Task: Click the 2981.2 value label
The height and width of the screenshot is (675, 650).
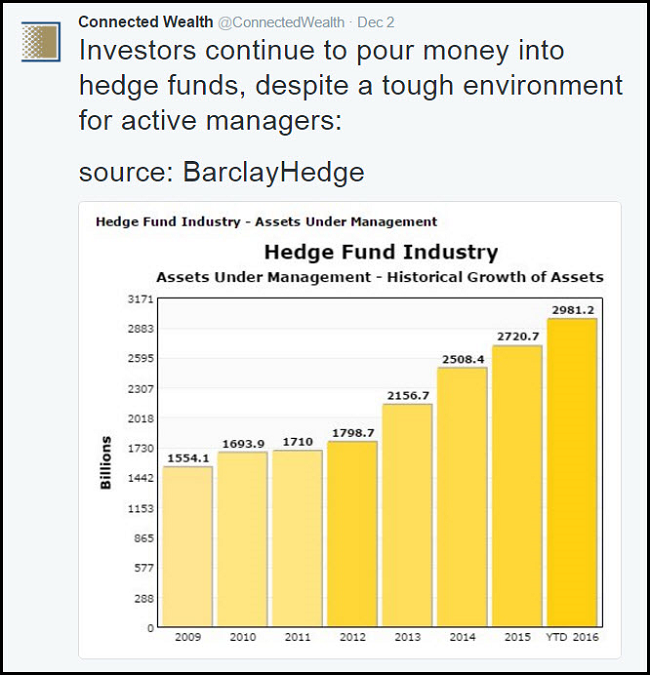Action: click(572, 309)
